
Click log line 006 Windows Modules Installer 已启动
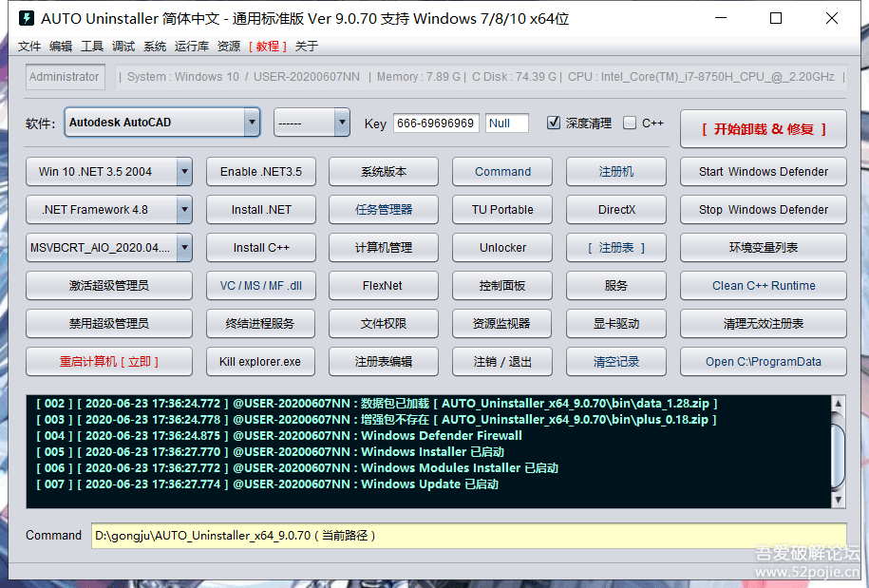pyautogui.click(x=297, y=468)
